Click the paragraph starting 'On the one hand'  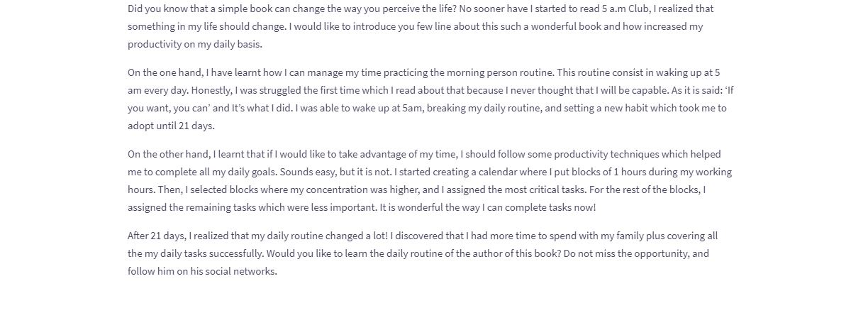pos(428,99)
